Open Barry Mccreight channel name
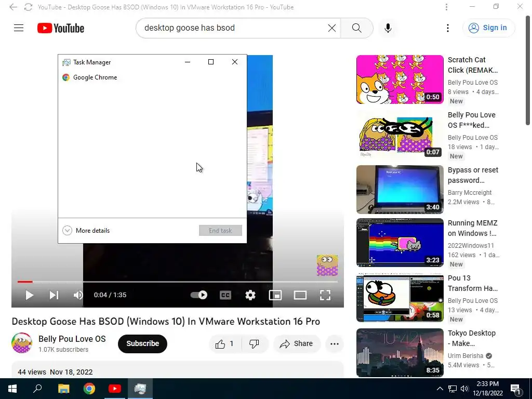This screenshot has height=399, width=532. pos(470,192)
